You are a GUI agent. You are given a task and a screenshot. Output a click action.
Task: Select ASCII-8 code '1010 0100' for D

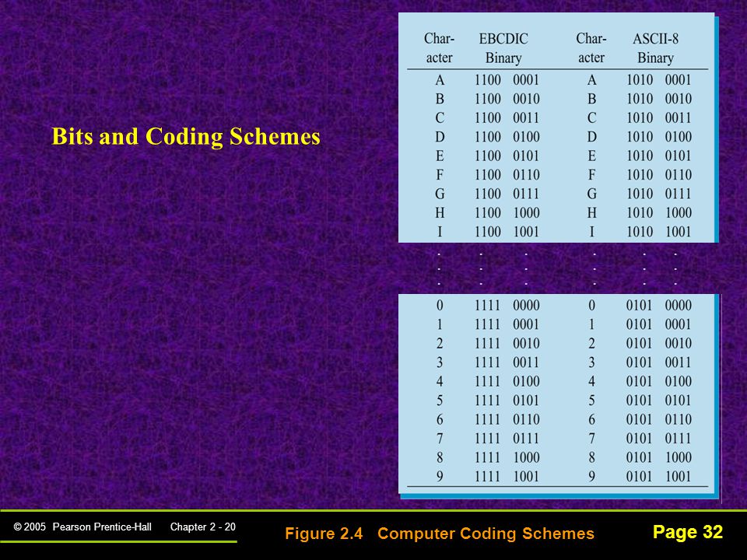[659, 137]
